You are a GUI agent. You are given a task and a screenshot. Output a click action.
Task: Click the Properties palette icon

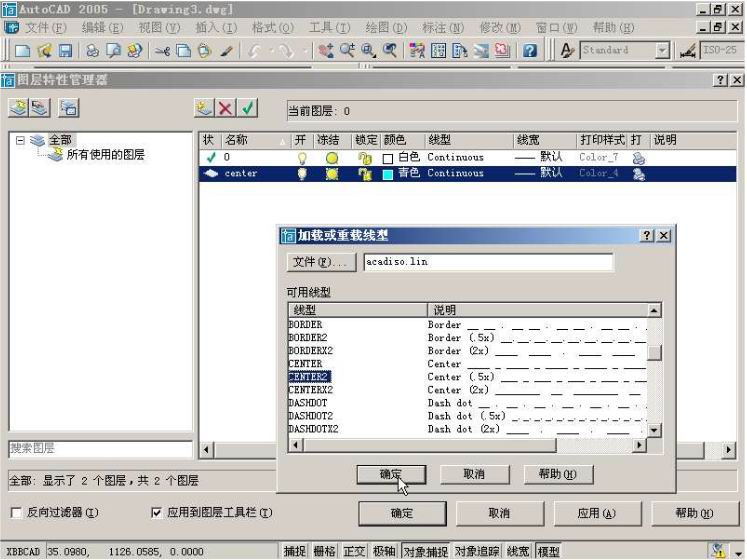(417, 50)
